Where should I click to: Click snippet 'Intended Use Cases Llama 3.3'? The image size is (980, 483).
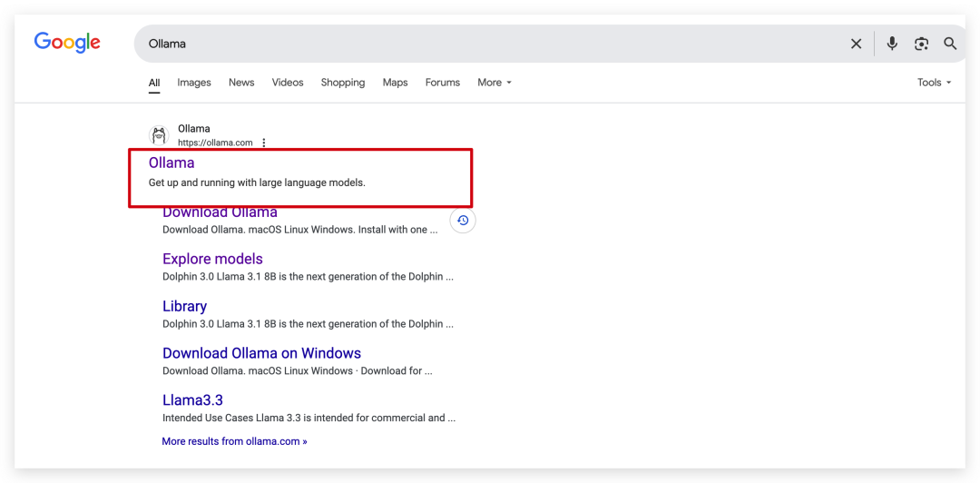click(309, 418)
